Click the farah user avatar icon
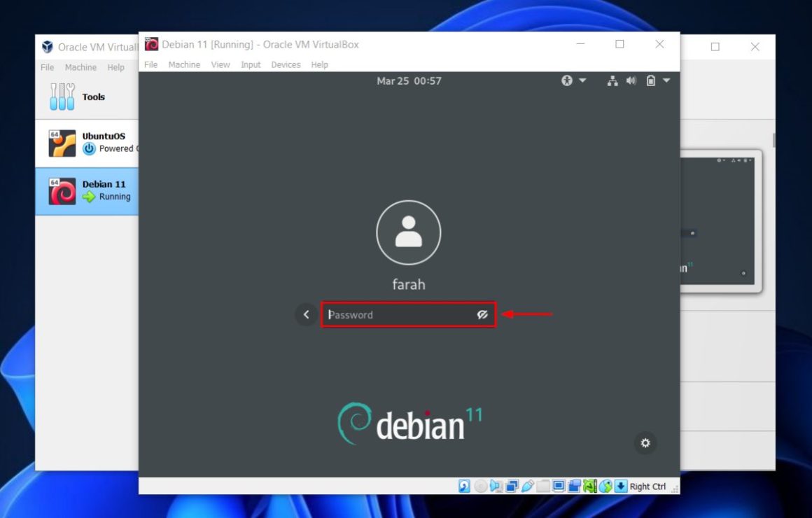This screenshot has height=518, width=812. pos(409,232)
